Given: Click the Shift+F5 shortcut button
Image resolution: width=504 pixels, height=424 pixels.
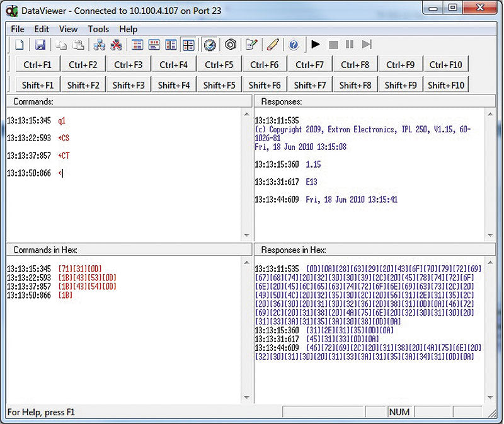Looking at the screenshot, I should click(x=219, y=85).
